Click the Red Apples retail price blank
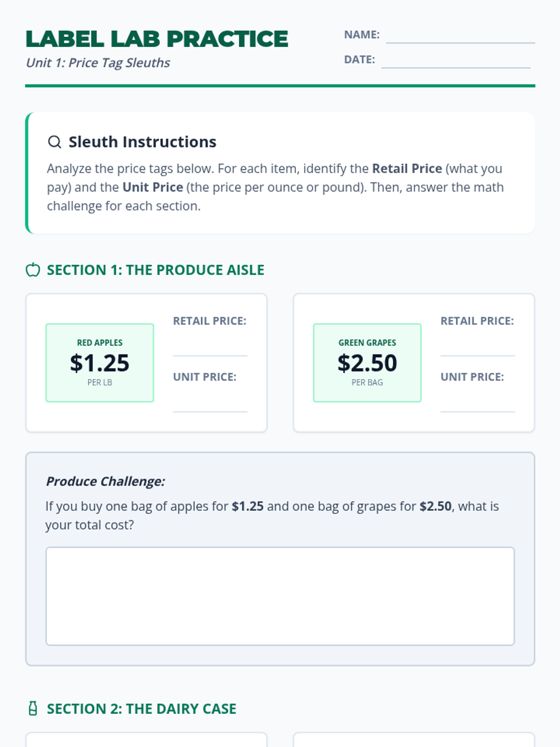 point(210,345)
